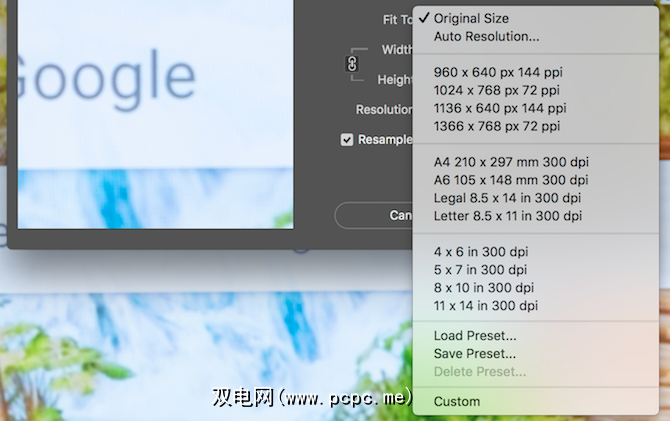Image resolution: width=670 pixels, height=421 pixels.
Task: Choose A4 210 x 297 mm 300 dpi
Action: 535,162
